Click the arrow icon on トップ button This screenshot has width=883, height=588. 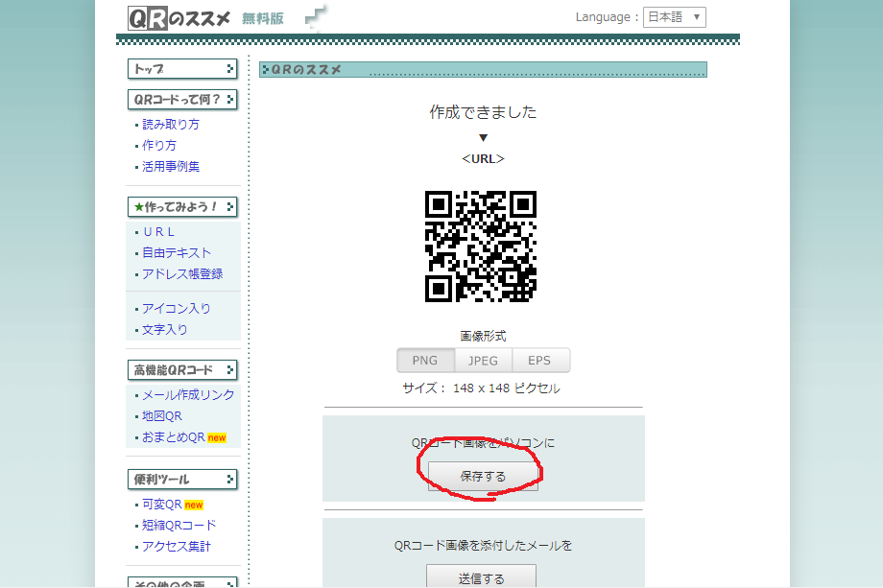tap(229, 69)
